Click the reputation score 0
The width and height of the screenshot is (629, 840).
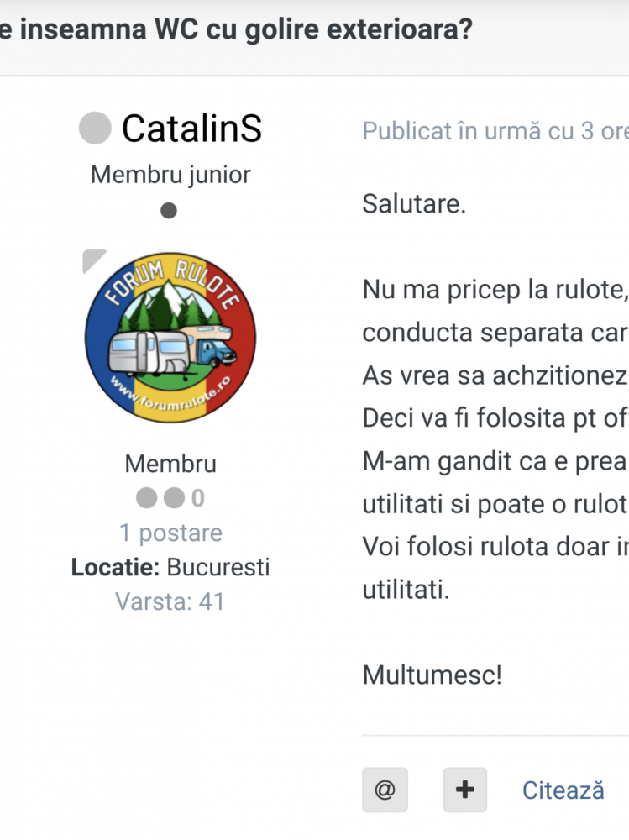tap(198, 499)
